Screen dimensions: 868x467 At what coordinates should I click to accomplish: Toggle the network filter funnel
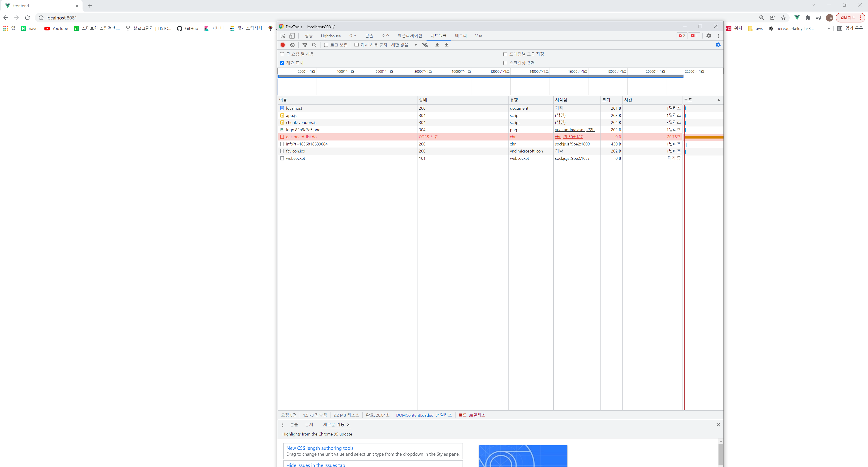tap(305, 45)
